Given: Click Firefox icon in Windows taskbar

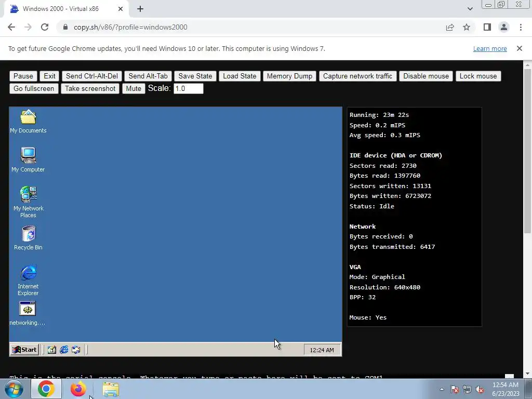Looking at the screenshot, I should click(78, 389).
